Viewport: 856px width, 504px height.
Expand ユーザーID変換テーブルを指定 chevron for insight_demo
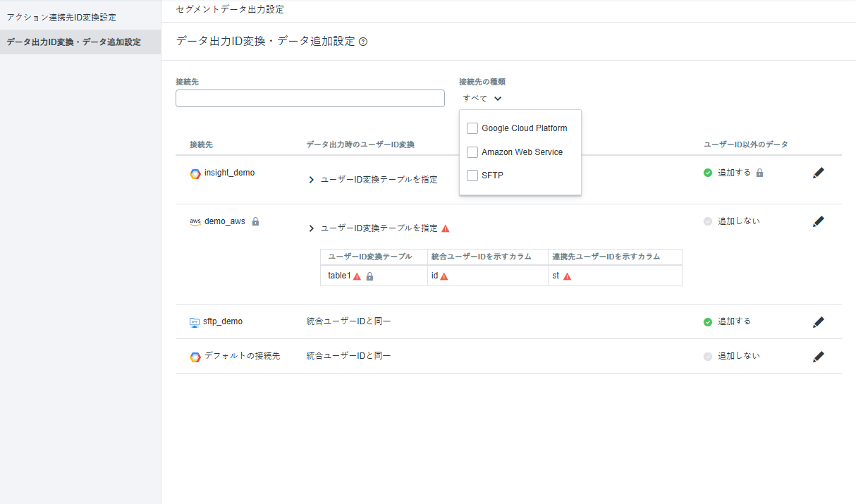click(311, 180)
